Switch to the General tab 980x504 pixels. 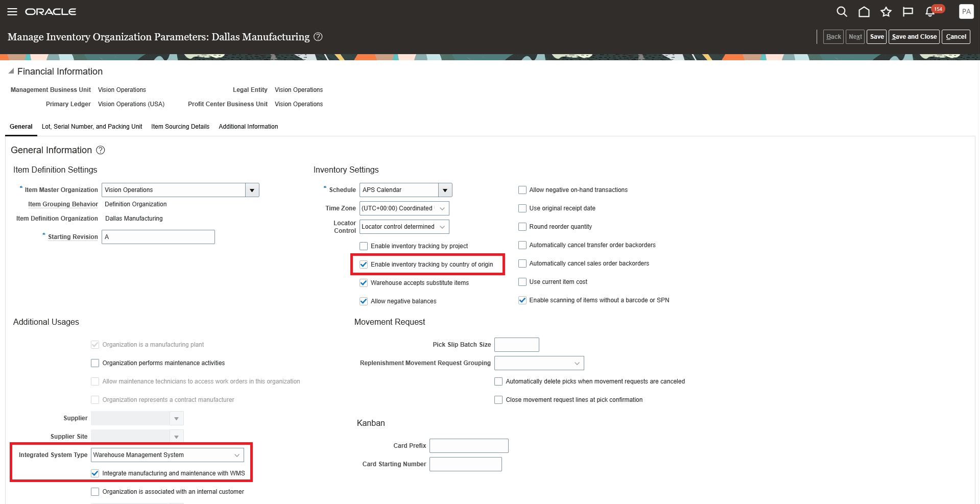pos(21,127)
